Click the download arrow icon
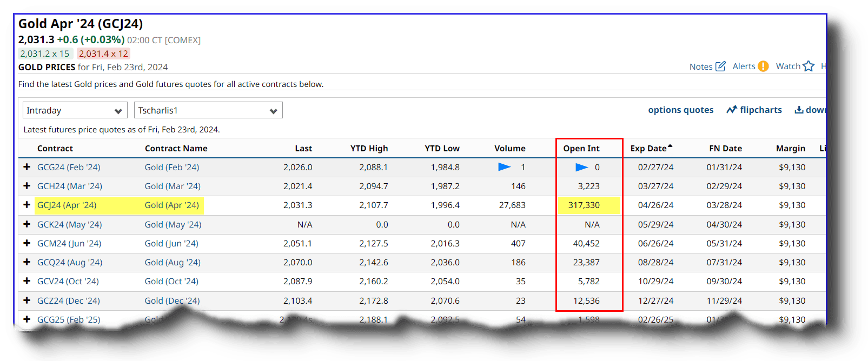This screenshot has height=361, width=868. tap(799, 110)
